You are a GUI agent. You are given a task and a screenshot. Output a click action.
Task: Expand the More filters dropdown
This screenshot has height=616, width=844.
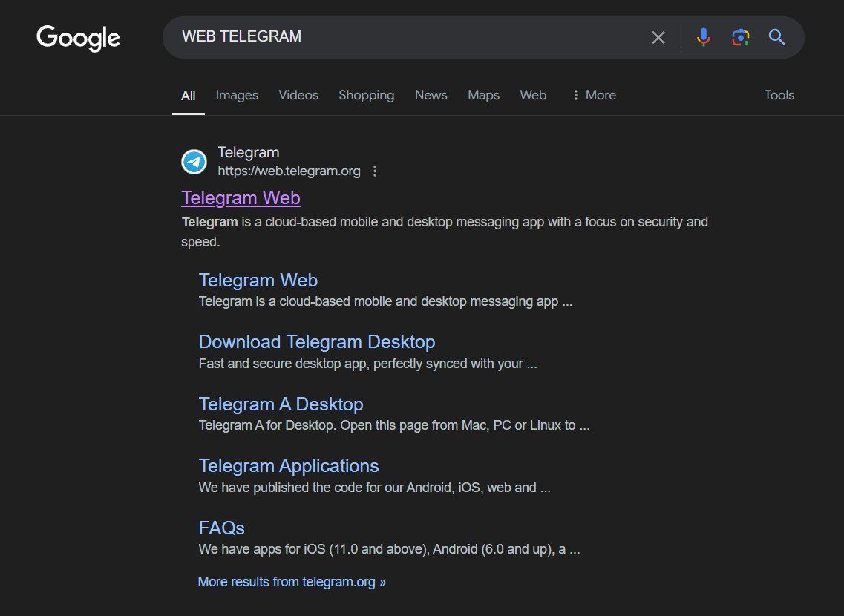(594, 95)
